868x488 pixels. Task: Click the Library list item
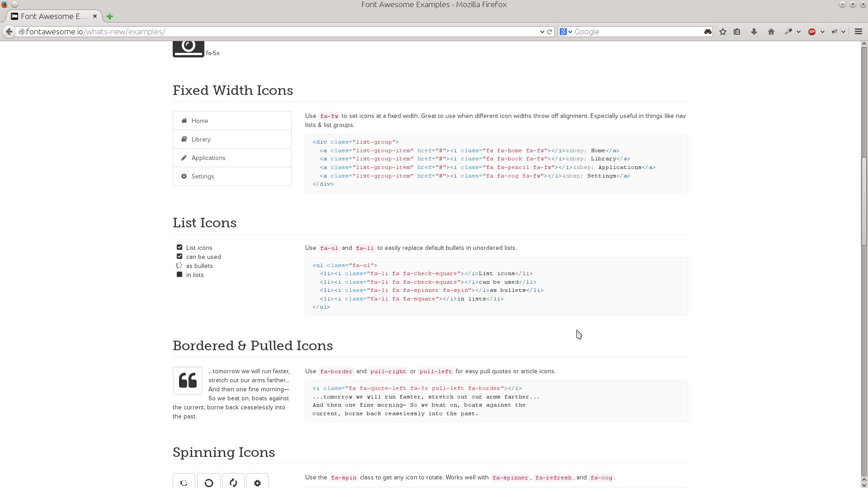point(232,139)
